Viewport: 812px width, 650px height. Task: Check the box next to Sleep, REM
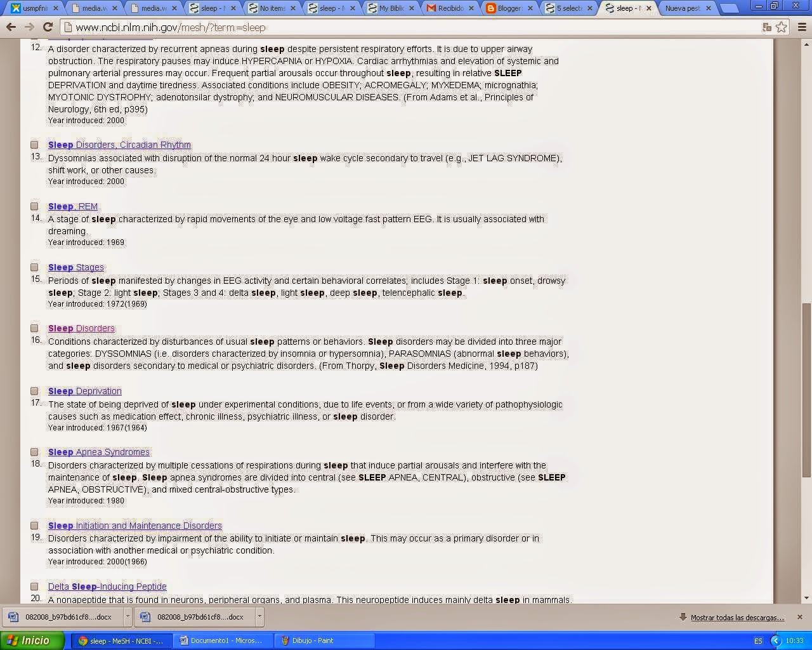click(x=34, y=206)
